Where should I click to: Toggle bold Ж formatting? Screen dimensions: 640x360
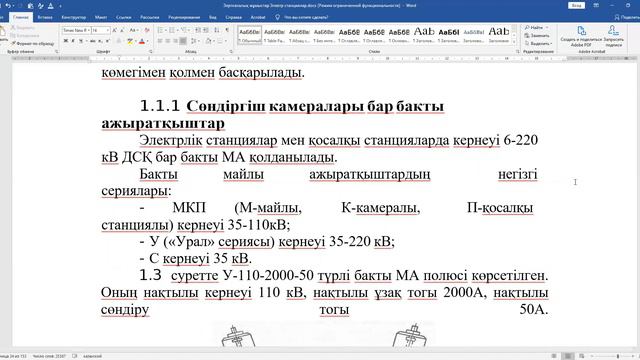[x=65, y=41]
